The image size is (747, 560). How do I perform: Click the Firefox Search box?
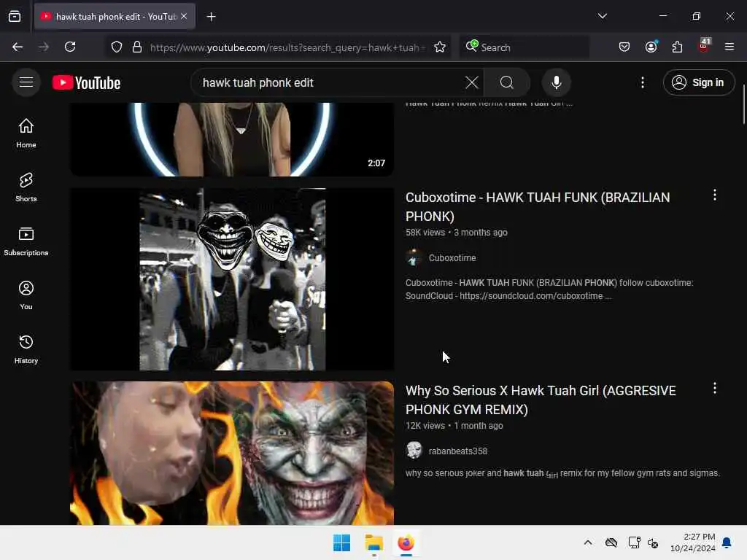[524, 47]
